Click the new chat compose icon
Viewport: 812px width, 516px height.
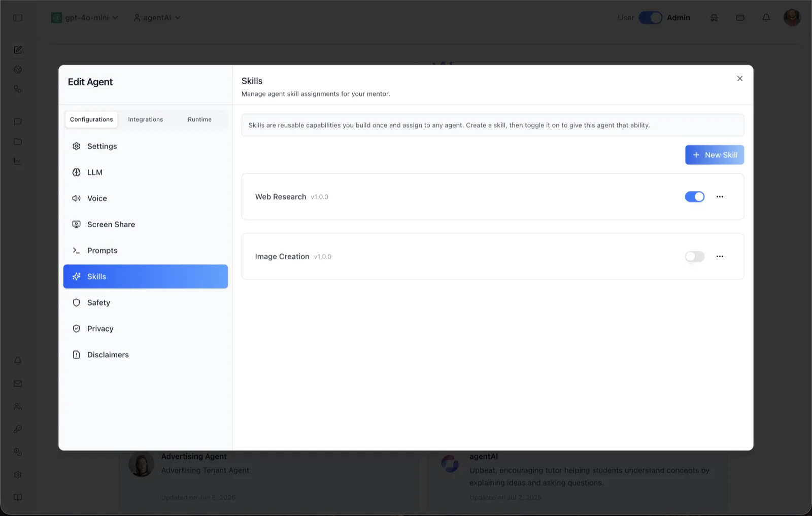pyautogui.click(x=18, y=50)
